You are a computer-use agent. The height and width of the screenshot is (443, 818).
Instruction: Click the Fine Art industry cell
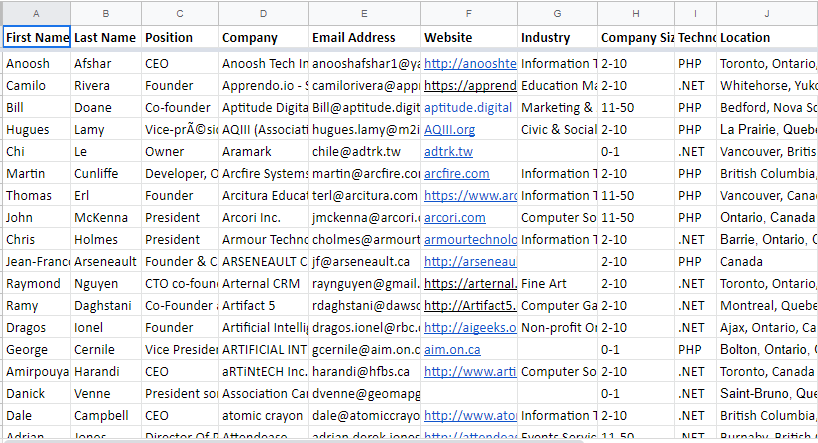[x=557, y=283]
